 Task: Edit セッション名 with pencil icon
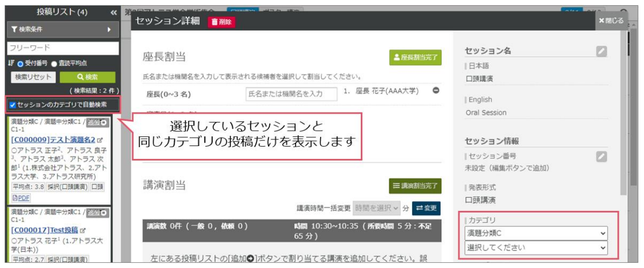tap(602, 51)
